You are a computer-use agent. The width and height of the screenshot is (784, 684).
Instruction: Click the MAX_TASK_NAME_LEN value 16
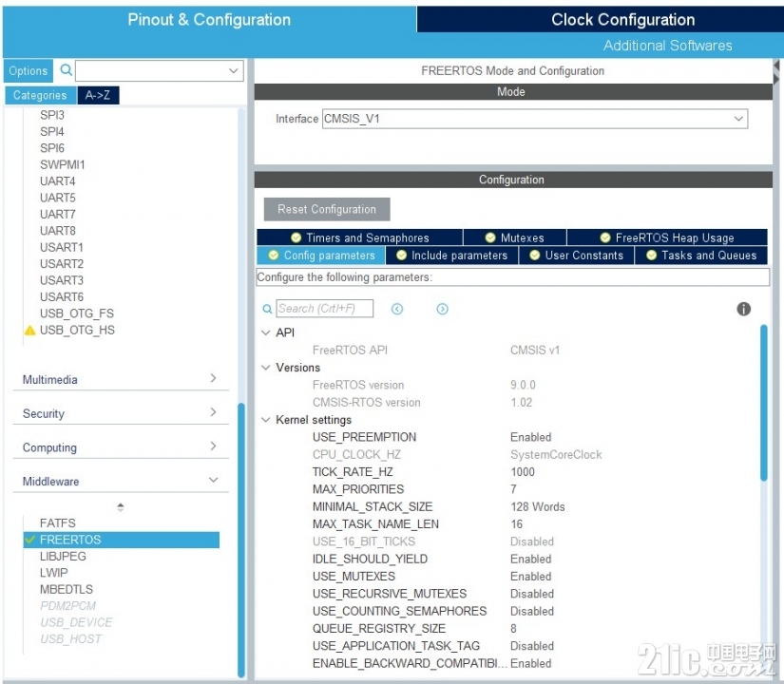point(517,524)
